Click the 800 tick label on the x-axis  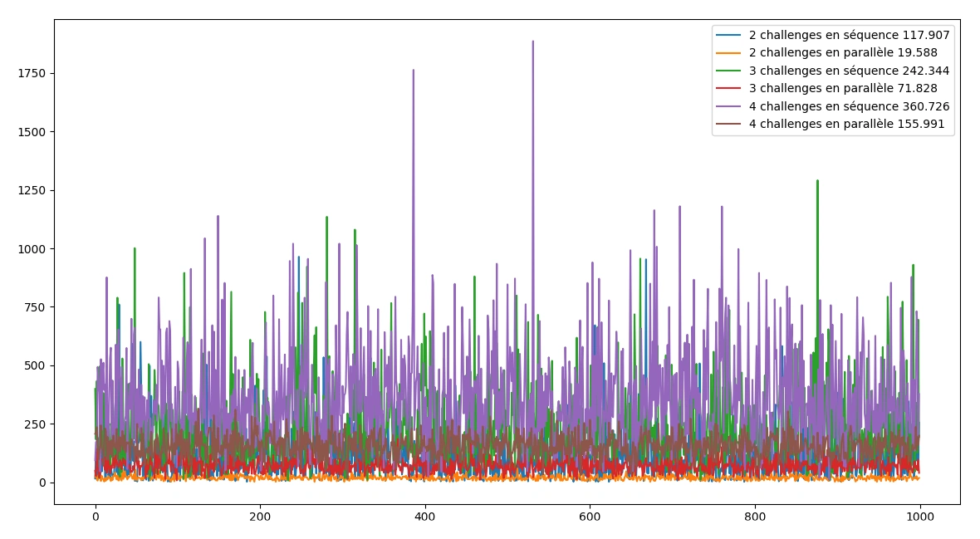pos(755,516)
